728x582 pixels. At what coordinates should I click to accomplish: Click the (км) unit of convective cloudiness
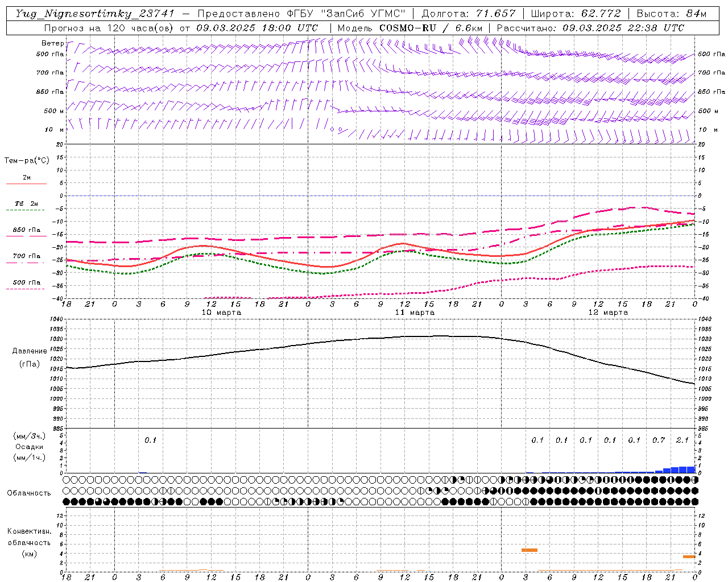(30, 553)
